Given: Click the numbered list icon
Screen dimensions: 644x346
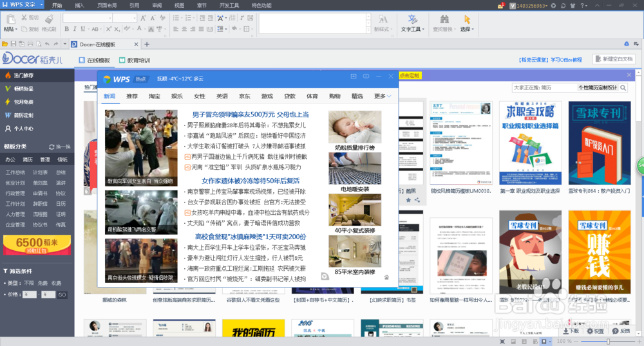Looking at the screenshot, I should [x=189, y=18].
